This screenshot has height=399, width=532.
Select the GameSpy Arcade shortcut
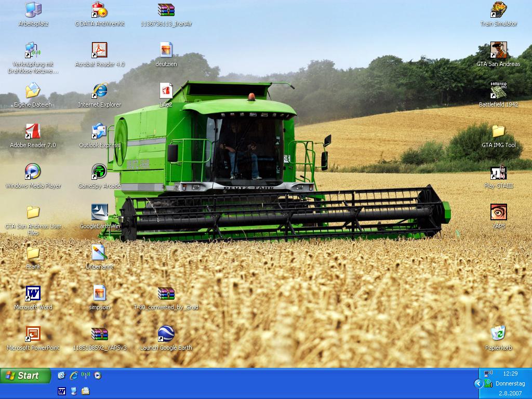pyautogui.click(x=99, y=172)
